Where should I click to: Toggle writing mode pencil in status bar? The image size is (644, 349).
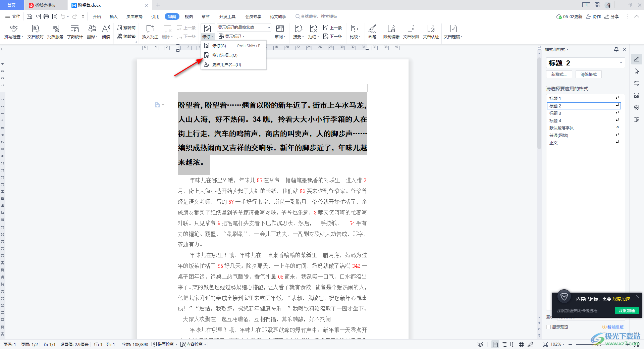tap(530, 344)
